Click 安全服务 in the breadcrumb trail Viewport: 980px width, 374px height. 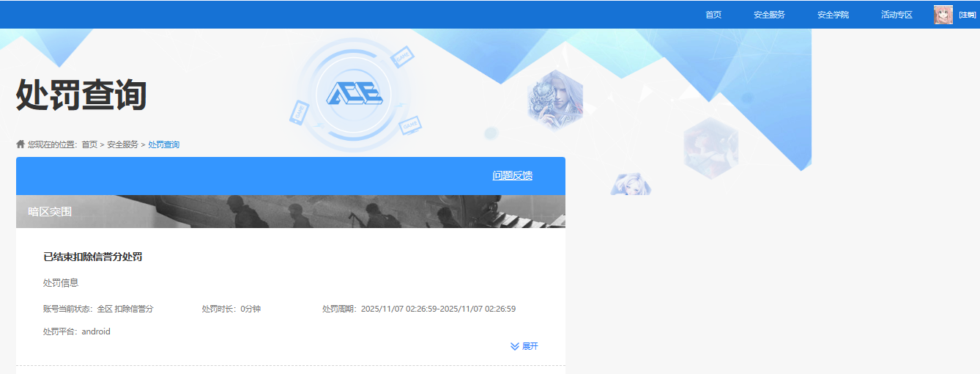point(122,144)
